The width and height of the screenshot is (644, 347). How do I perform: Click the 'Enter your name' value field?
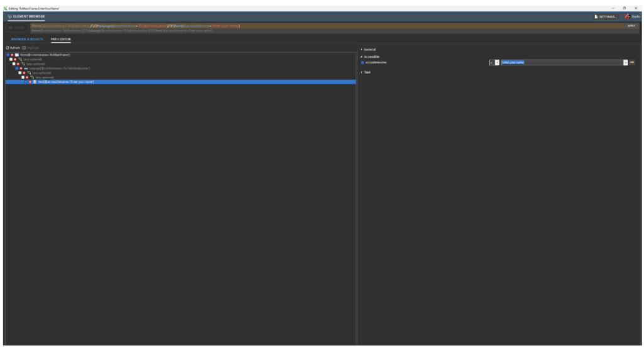click(562, 62)
